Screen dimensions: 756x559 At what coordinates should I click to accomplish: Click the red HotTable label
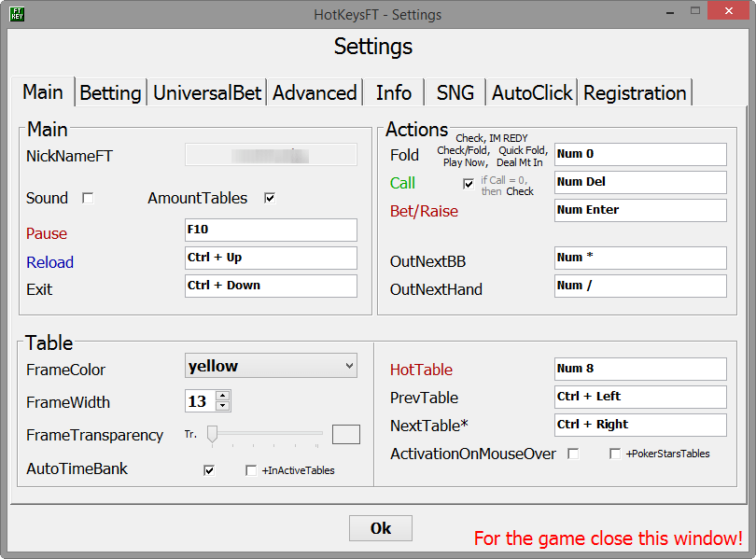tap(421, 370)
